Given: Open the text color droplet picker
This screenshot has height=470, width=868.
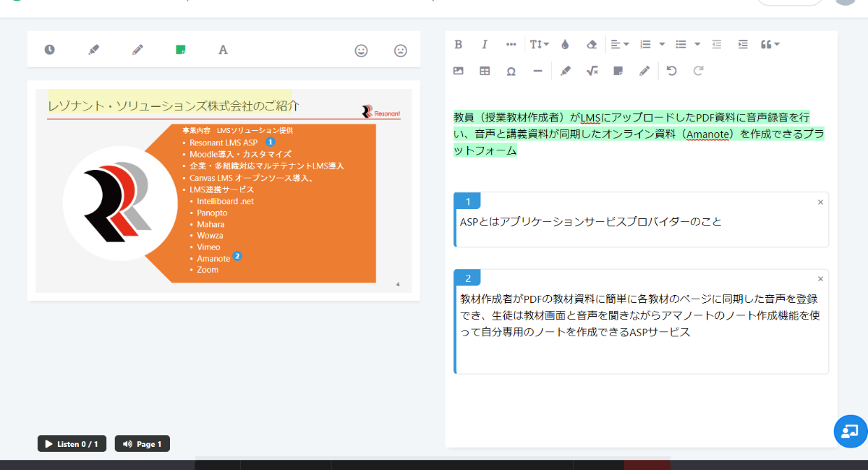Looking at the screenshot, I should point(565,44).
